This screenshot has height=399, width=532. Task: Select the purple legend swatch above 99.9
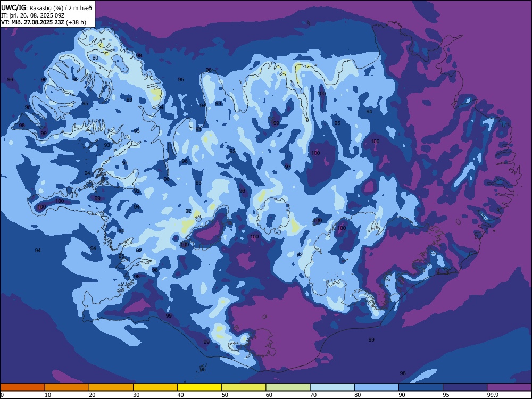click(509, 387)
